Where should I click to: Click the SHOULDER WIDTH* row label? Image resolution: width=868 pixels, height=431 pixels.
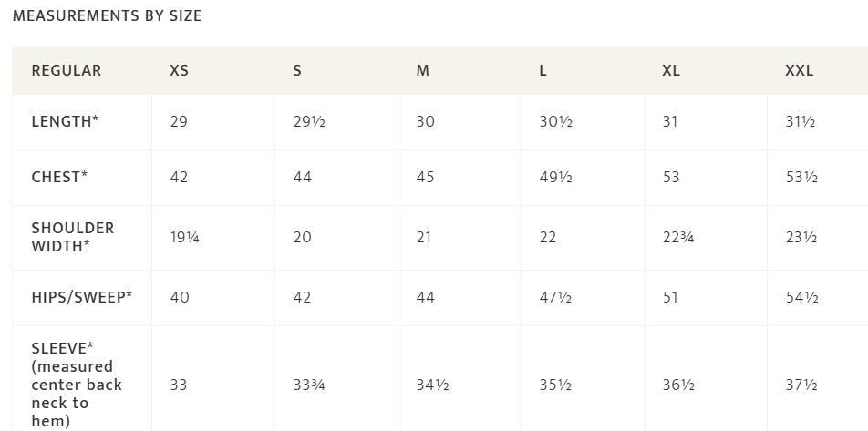(x=73, y=237)
